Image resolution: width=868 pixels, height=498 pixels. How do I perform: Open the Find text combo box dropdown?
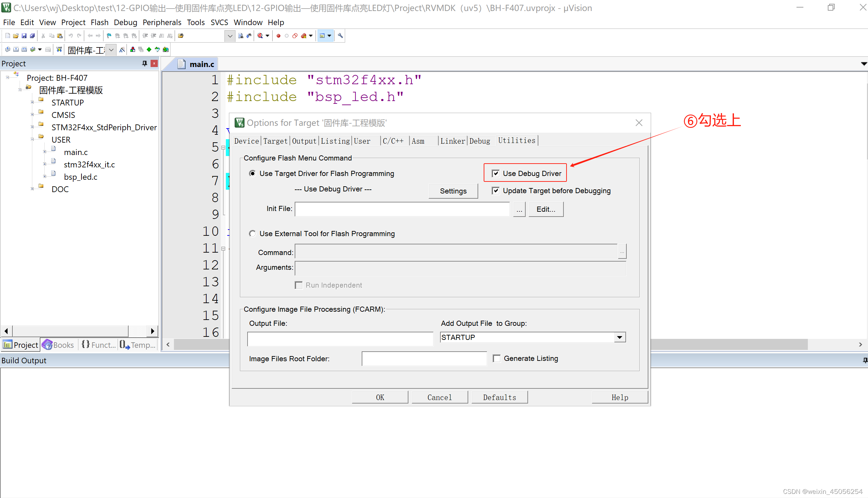coord(230,36)
